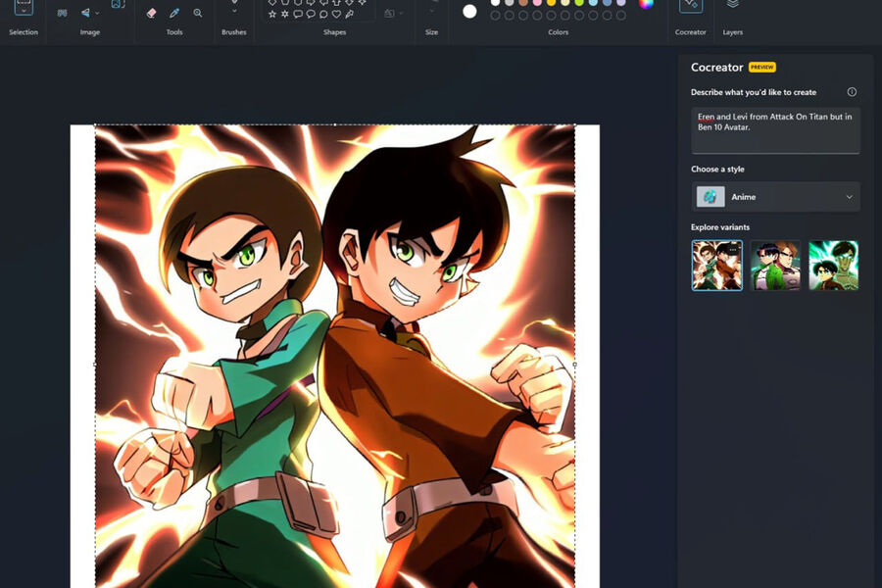Screen dimensions: 882x588
Task: Select the second explore variant thumbnail
Action: point(775,266)
